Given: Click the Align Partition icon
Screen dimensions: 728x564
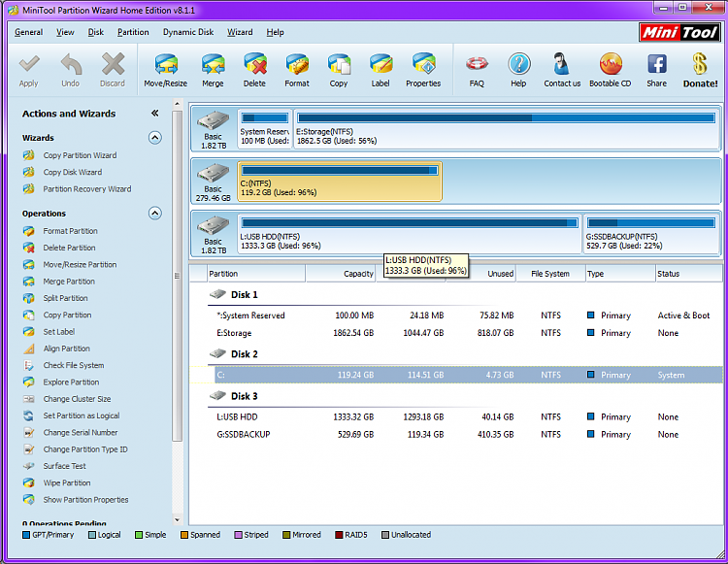Looking at the screenshot, I should [29, 348].
